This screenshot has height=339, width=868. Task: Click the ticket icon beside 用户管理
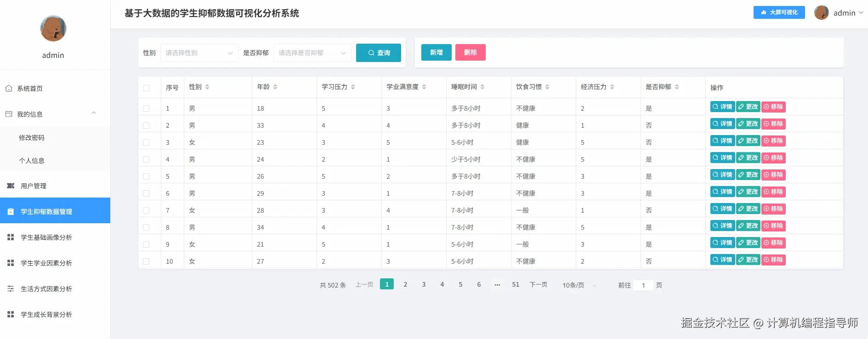(11, 186)
